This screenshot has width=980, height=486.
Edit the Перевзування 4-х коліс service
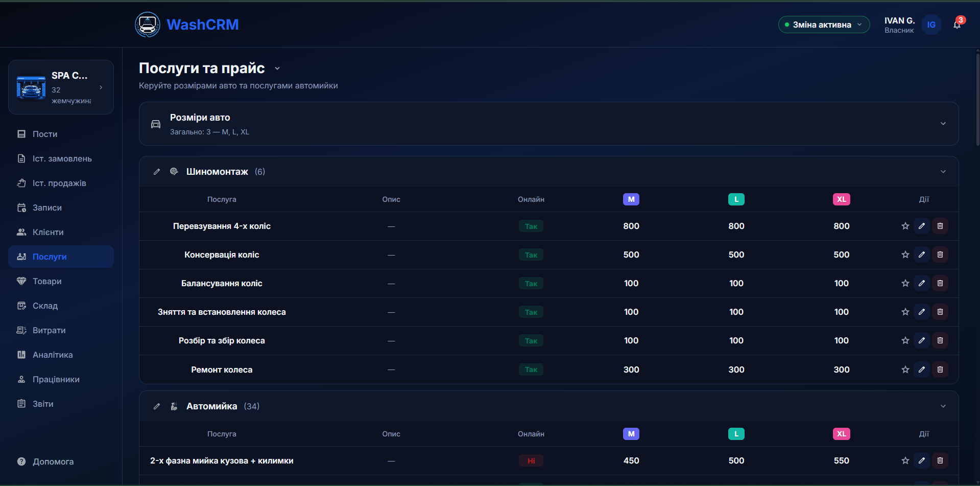click(x=922, y=226)
